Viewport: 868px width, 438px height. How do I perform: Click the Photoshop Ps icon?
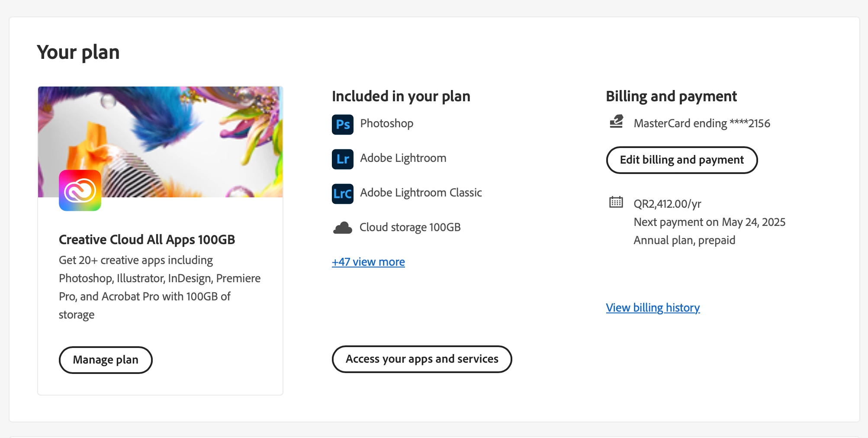pos(343,125)
